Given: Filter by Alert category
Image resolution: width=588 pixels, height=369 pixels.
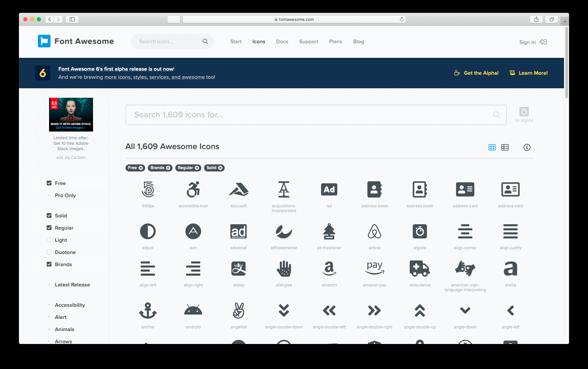Looking at the screenshot, I should (61, 317).
